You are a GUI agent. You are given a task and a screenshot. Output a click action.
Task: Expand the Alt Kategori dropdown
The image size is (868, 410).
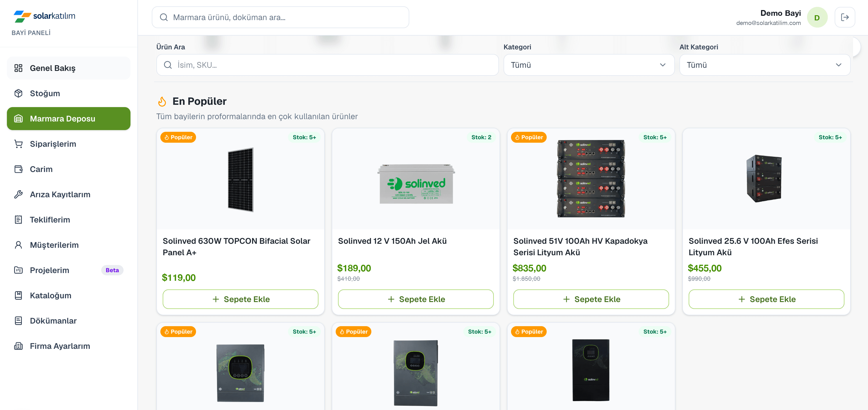click(x=765, y=65)
